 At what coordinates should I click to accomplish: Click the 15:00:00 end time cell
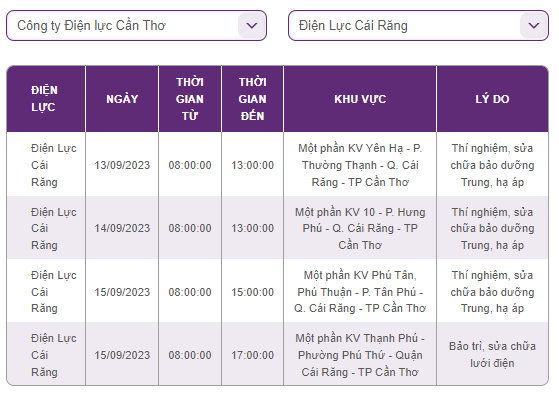252,292
